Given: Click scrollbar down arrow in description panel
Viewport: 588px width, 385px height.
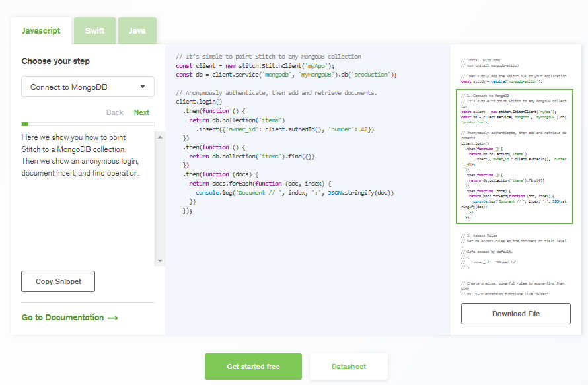Looking at the screenshot, I should [160, 261].
